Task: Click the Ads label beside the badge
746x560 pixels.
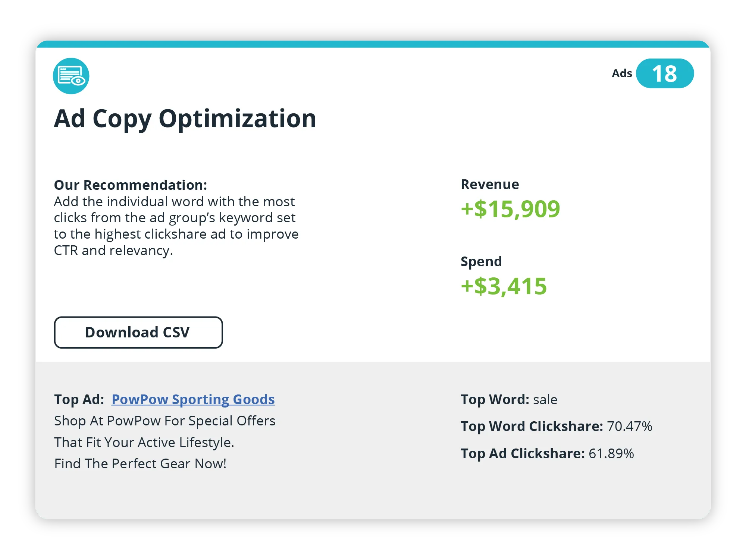Action: [621, 73]
